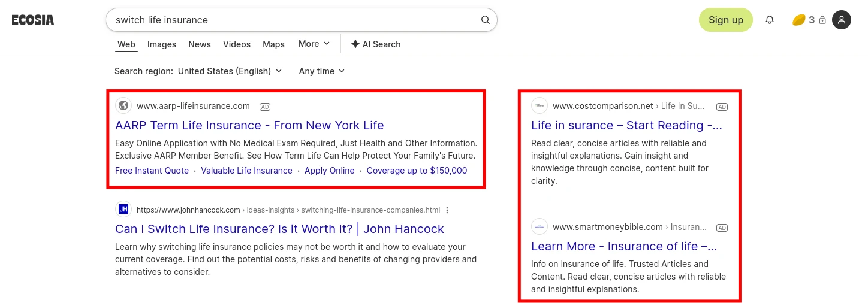This screenshot has height=303, width=868.
Task: Click the John Hancock JH favicon
Action: [x=123, y=209]
